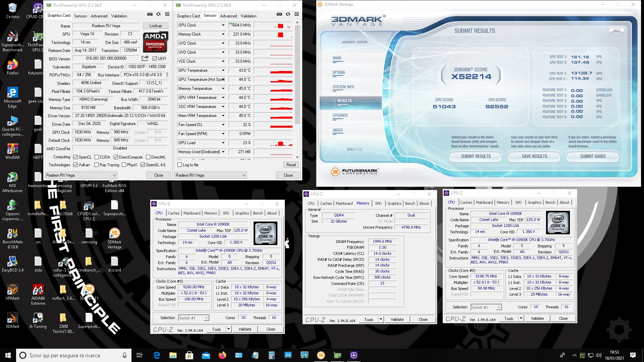This screenshot has width=644, height=362.
Task: Open the A-Tuning desktop icon
Action: [38, 320]
